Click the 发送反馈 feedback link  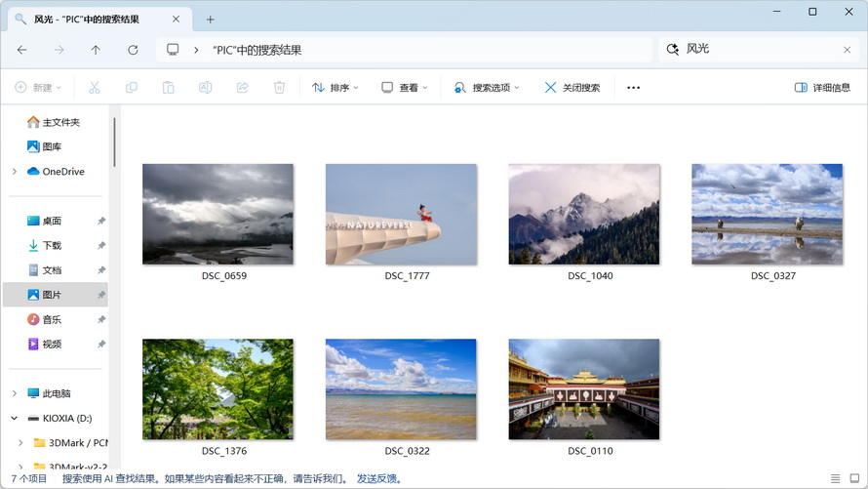379,478
